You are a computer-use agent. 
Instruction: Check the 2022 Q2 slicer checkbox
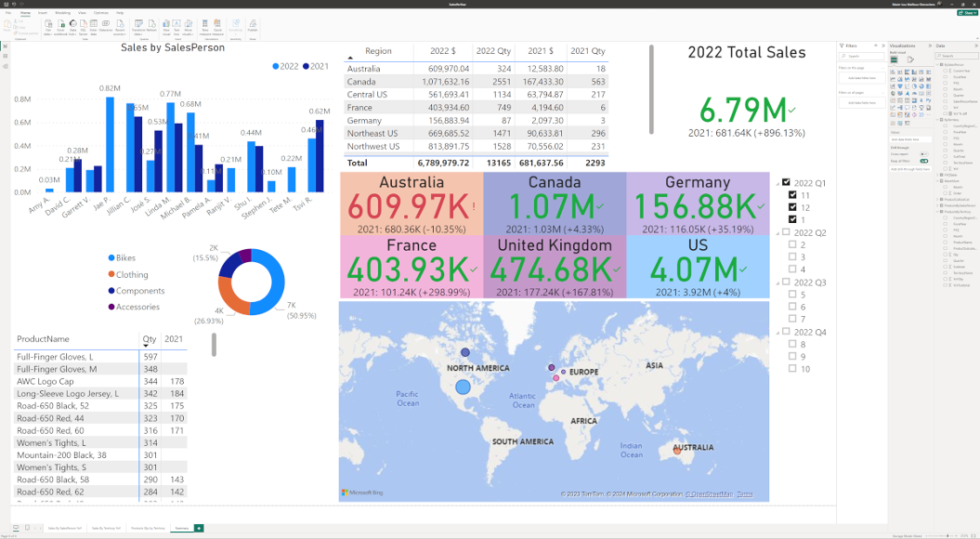click(786, 232)
